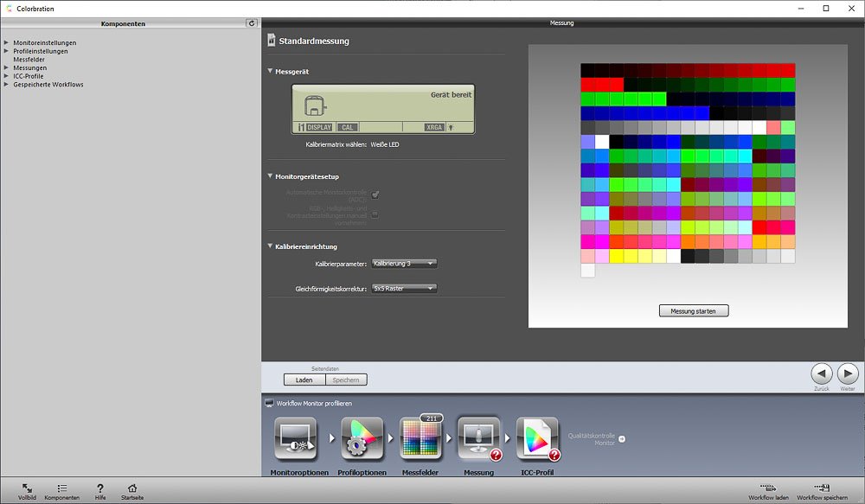This screenshot has height=504, width=865.
Task: Open the Monitoroptionen workflow step
Action: [296, 439]
